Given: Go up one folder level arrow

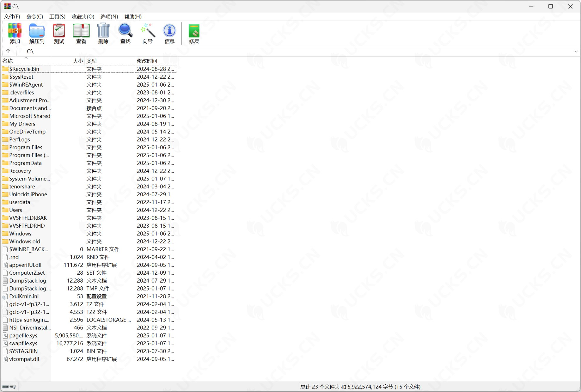Looking at the screenshot, I should click(x=8, y=51).
